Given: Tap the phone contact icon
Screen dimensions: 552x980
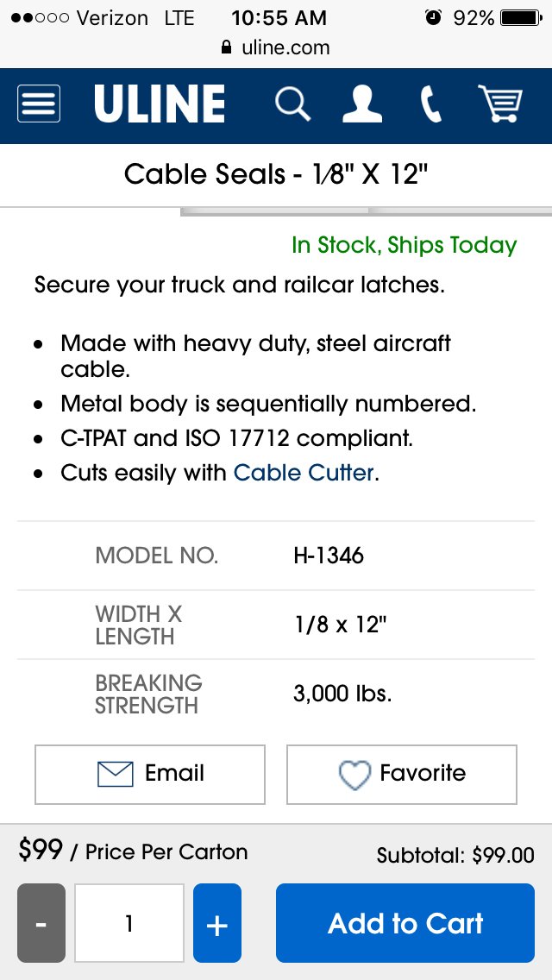Looking at the screenshot, I should (430, 104).
